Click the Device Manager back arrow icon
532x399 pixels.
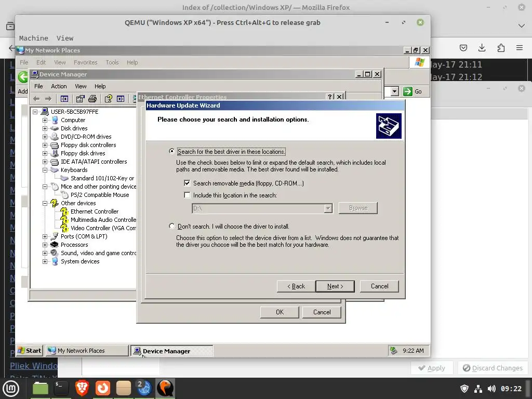click(36, 99)
